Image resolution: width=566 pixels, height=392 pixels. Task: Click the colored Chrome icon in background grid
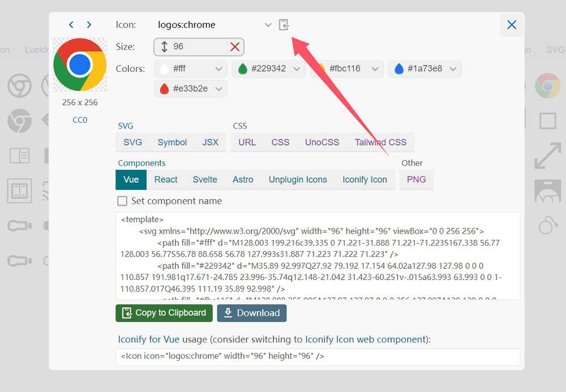point(547,86)
